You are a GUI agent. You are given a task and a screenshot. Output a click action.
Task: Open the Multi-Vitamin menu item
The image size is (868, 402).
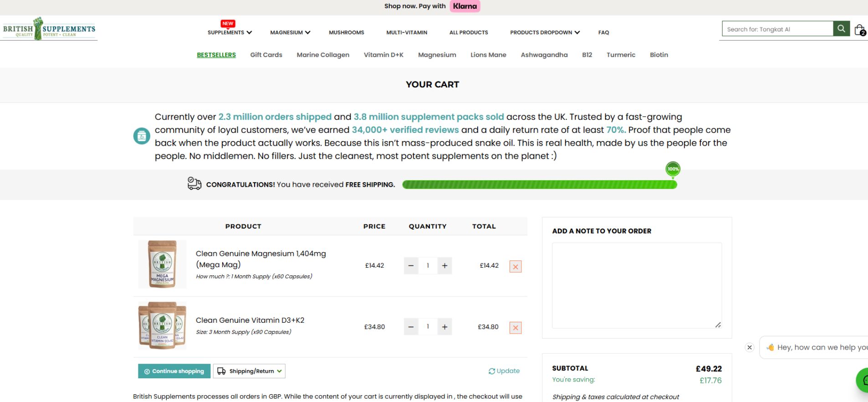point(407,32)
